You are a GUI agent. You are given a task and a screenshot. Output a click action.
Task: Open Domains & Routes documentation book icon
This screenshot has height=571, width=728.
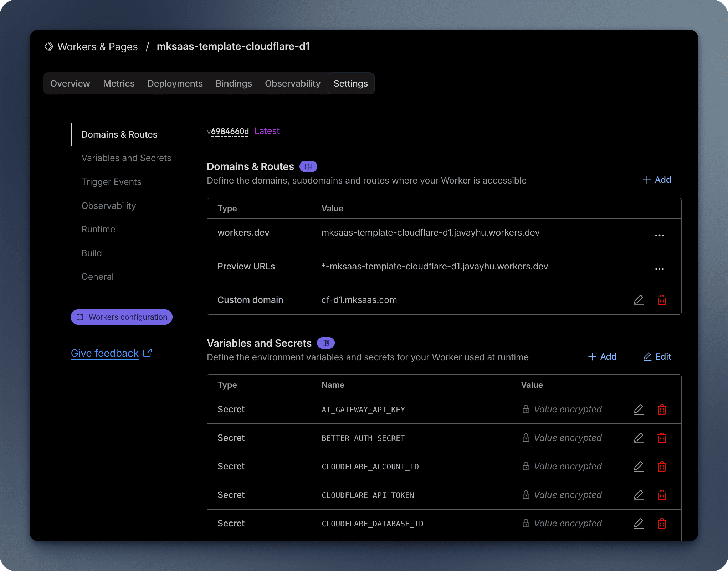coord(308,166)
